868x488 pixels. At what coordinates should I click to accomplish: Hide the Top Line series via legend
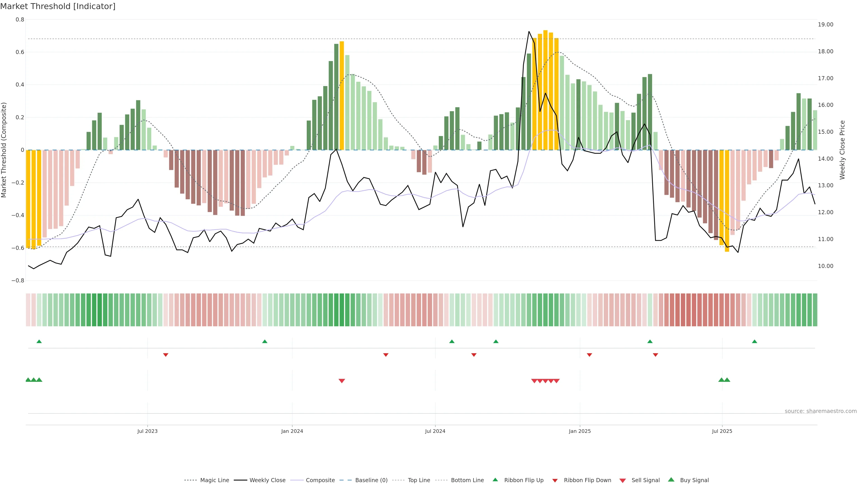419,480
